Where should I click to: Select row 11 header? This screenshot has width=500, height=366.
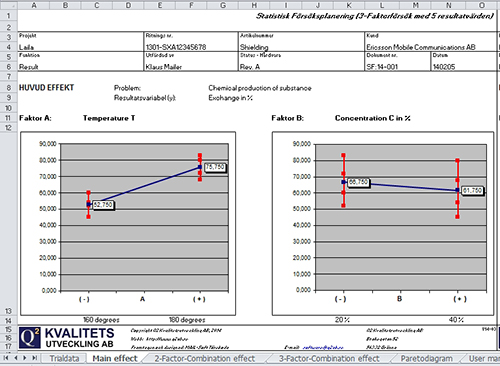coord(9,118)
